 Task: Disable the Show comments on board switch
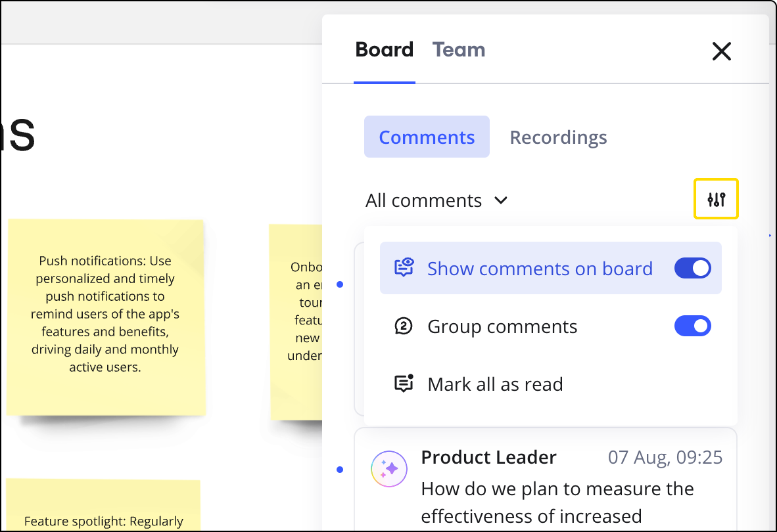692,268
